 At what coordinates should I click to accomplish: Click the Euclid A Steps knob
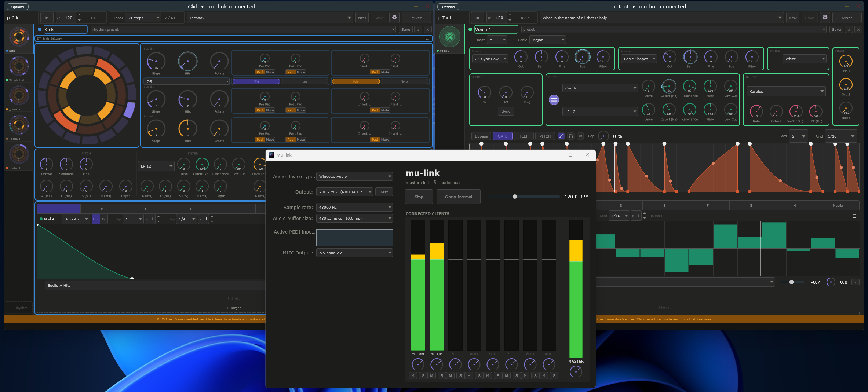(156, 61)
